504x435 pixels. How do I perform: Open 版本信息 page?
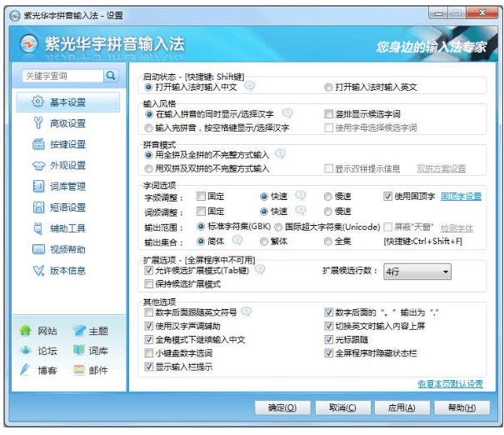tap(67, 271)
